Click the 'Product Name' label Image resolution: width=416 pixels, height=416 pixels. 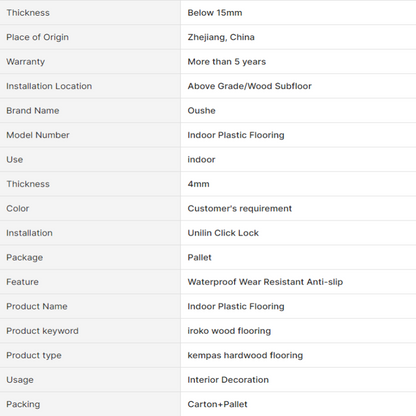pyautogui.click(x=37, y=306)
